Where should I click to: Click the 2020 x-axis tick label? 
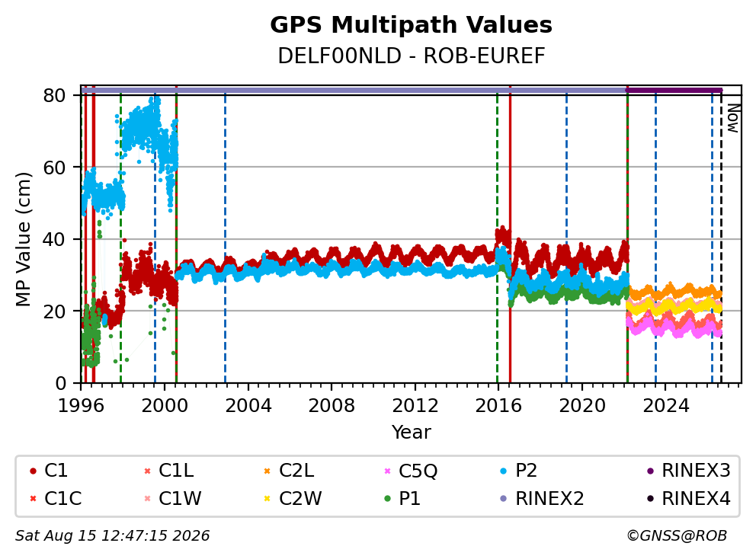(582, 406)
